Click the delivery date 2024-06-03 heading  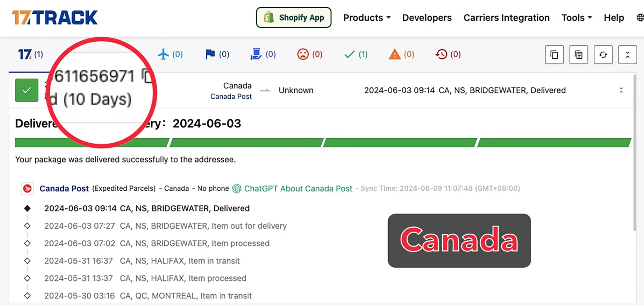tap(207, 123)
